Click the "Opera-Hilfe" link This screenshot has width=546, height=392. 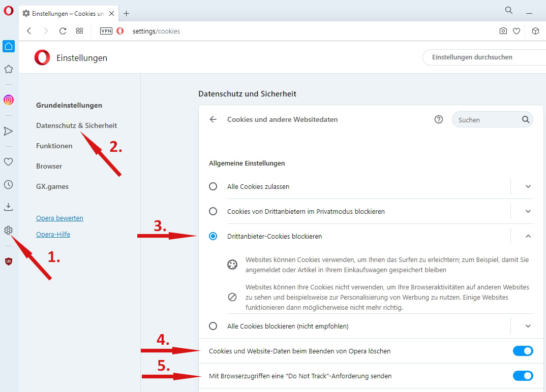pyautogui.click(x=53, y=235)
